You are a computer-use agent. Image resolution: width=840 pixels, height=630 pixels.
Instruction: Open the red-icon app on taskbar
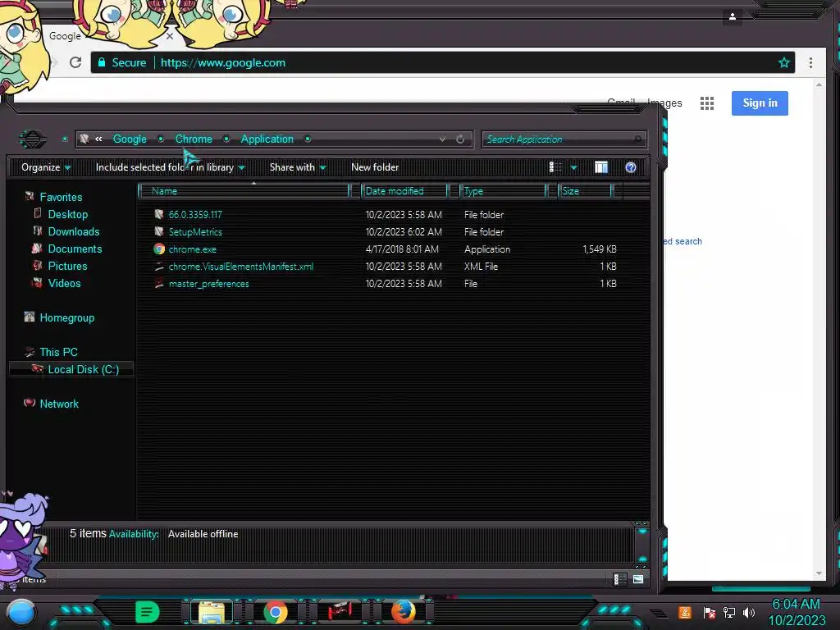pos(340,611)
